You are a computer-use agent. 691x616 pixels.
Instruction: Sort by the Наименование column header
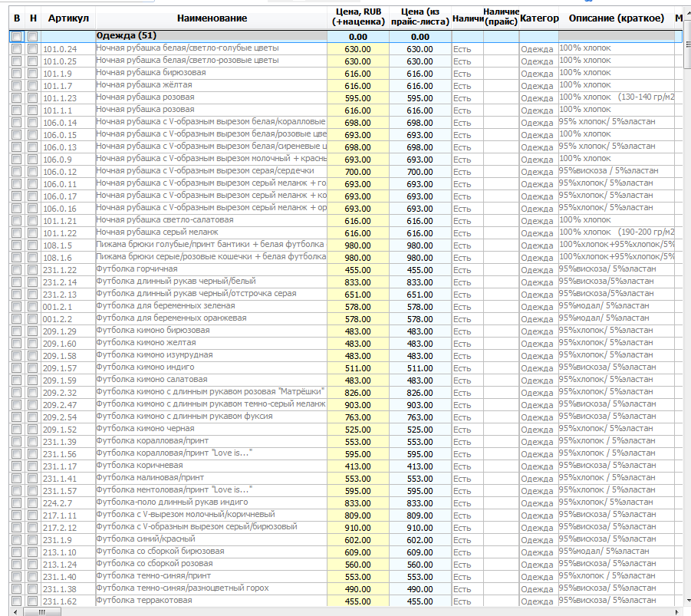pyautogui.click(x=212, y=18)
